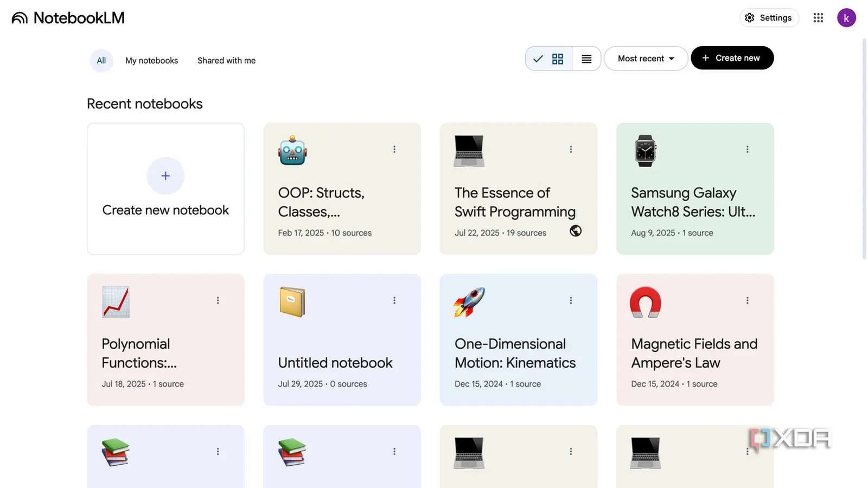Open options menu for Samsung Galaxy Watch8 notebook

tap(747, 149)
